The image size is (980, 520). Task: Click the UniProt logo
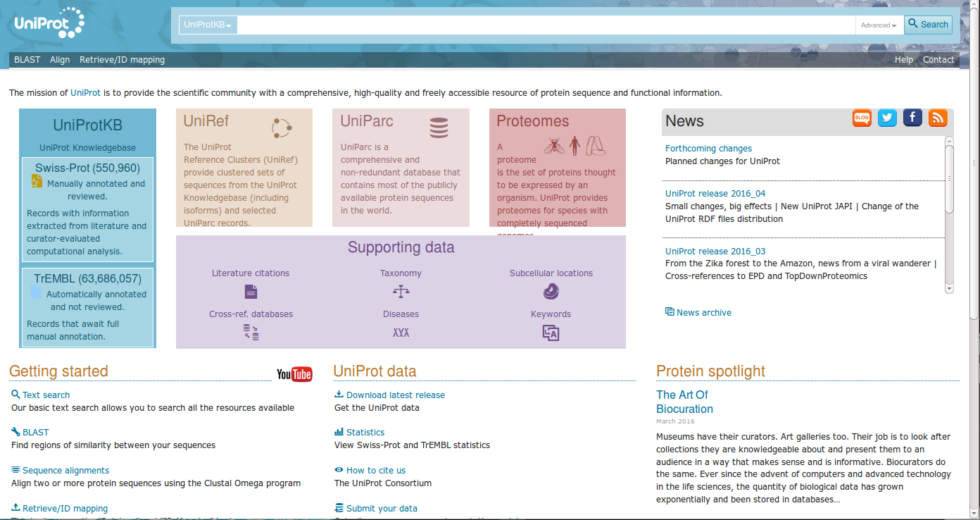[x=49, y=25]
